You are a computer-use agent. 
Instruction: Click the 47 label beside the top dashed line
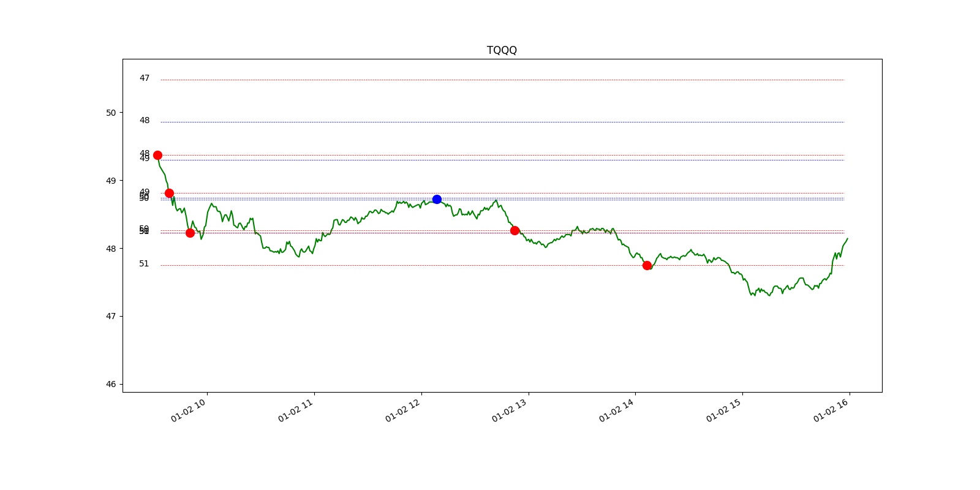tap(145, 78)
